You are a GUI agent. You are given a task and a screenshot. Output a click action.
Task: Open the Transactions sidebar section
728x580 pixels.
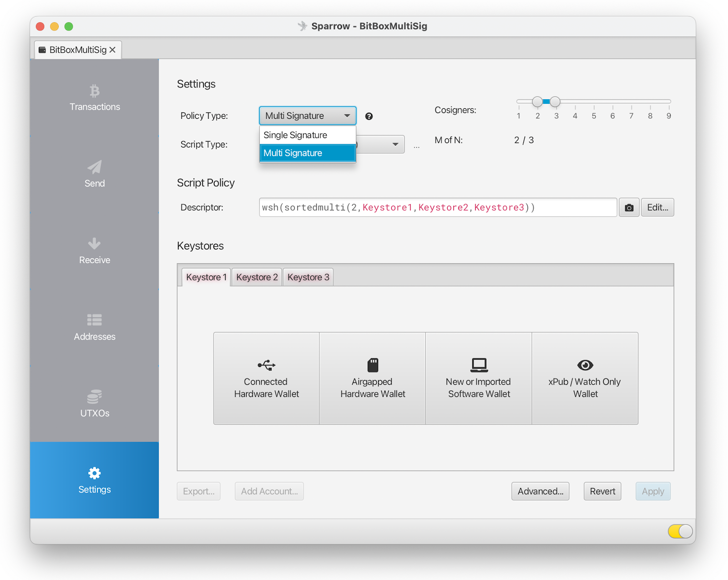pos(95,97)
